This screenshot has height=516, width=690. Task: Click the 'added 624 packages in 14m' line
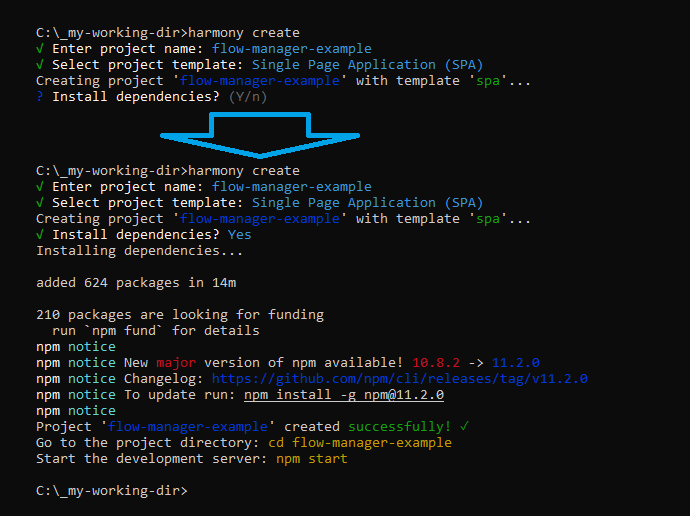(135, 283)
